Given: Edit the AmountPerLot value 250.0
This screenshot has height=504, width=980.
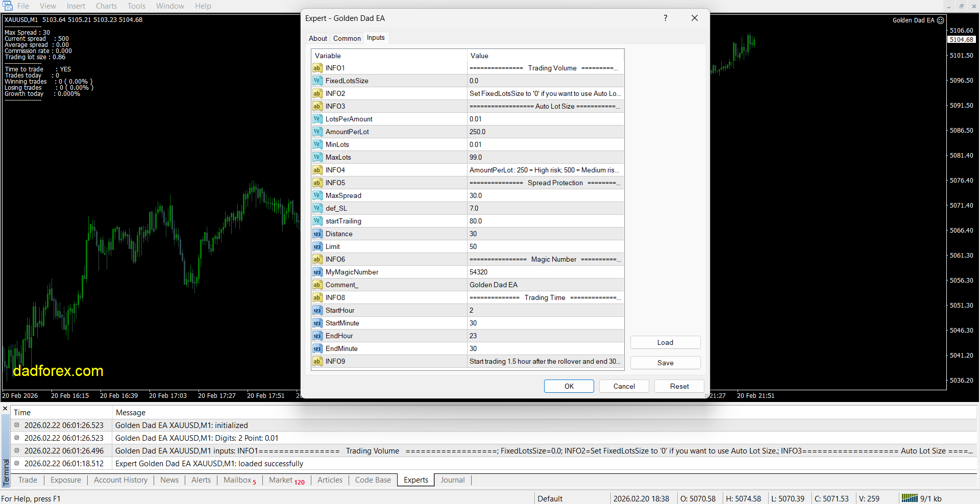Looking at the screenshot, I should 544,132.
